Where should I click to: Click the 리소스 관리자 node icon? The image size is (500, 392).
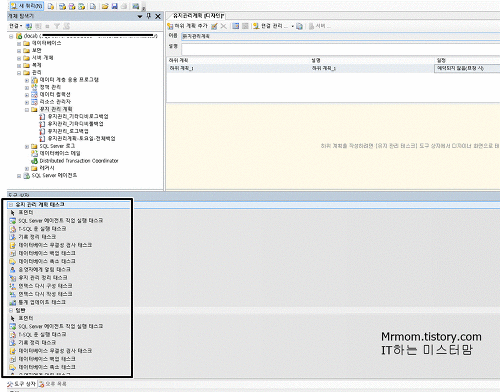34,102
